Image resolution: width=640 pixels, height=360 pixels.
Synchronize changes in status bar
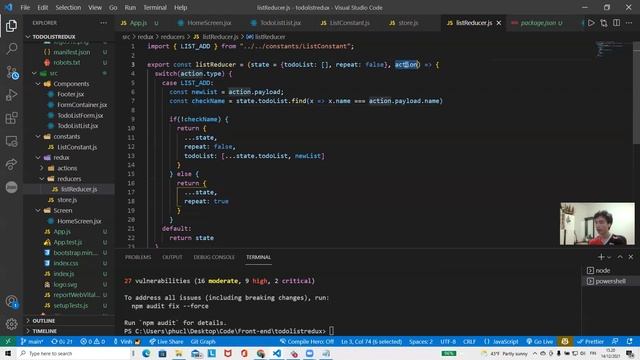62,342
